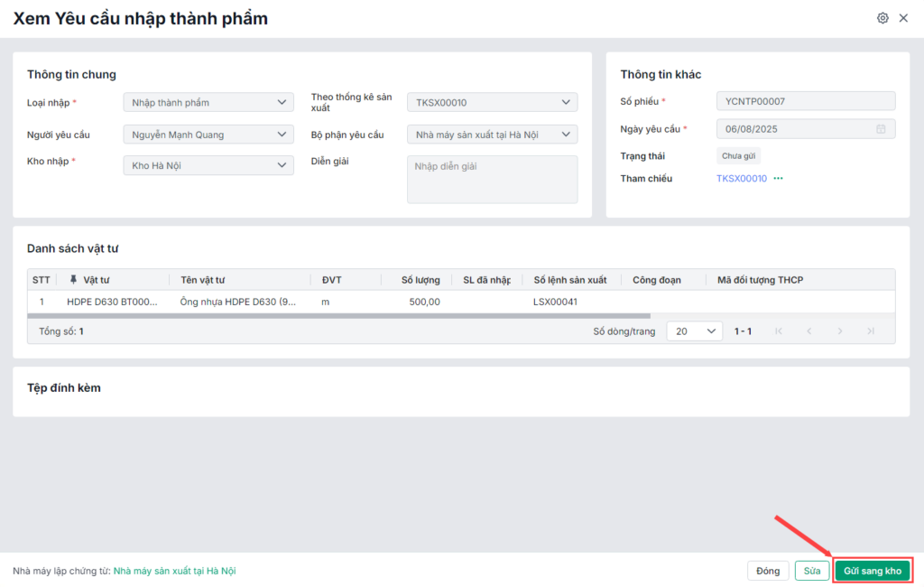Open the settings gear icon
The width and height of the screenshot is (924, 587).
pos(882,18)
